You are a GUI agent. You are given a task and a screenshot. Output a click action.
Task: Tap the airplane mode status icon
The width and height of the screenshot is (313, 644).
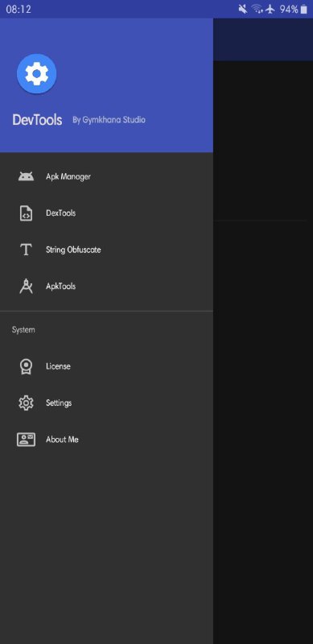click(x=270, y=9)
